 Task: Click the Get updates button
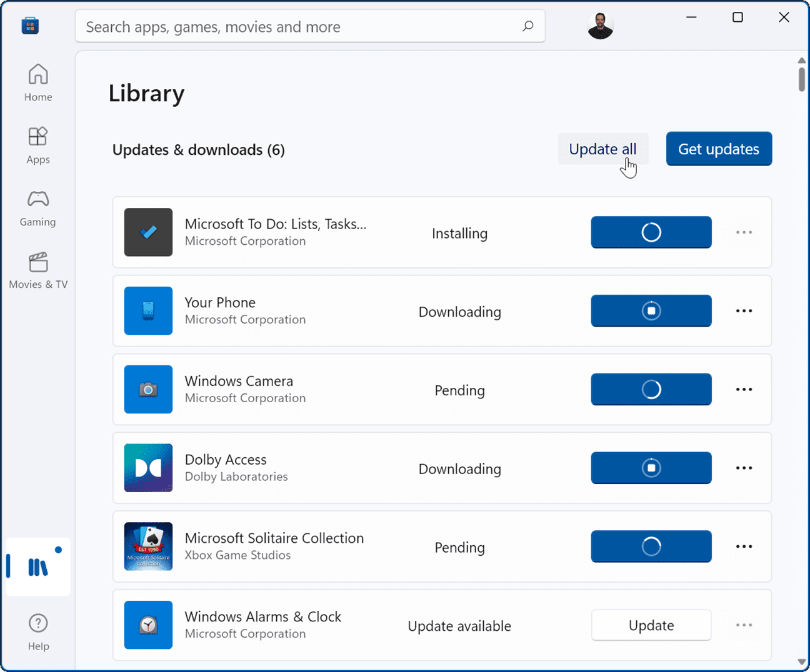719,149
